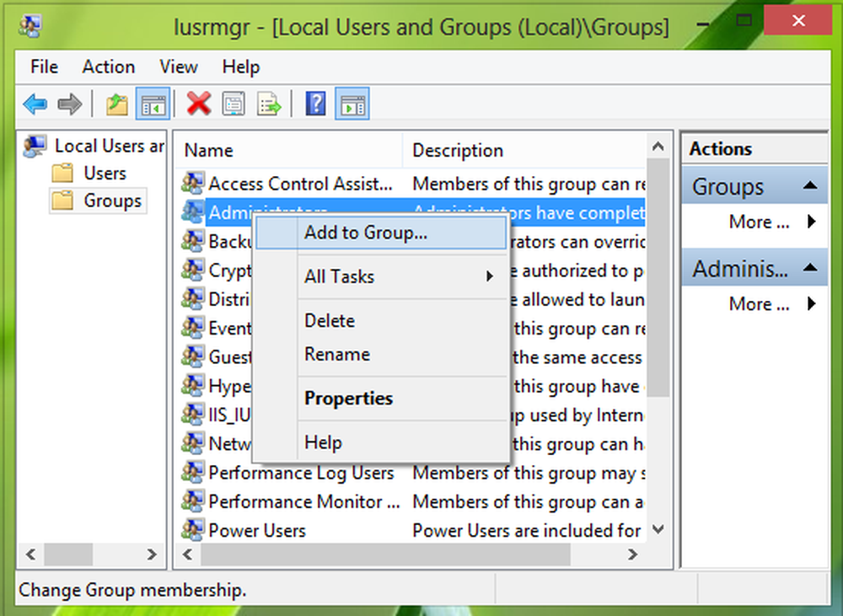Click the vertical scrollbar down arrow
This screenshot has height=616, width=843.
click(659, 529)
